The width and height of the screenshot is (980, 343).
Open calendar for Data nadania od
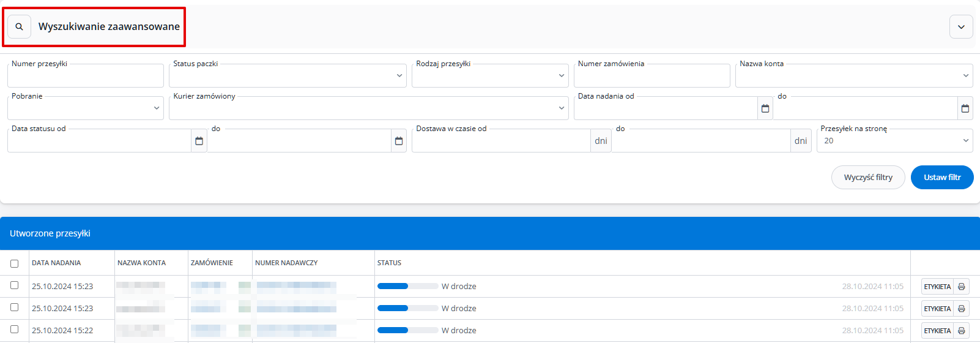[765, 108]
